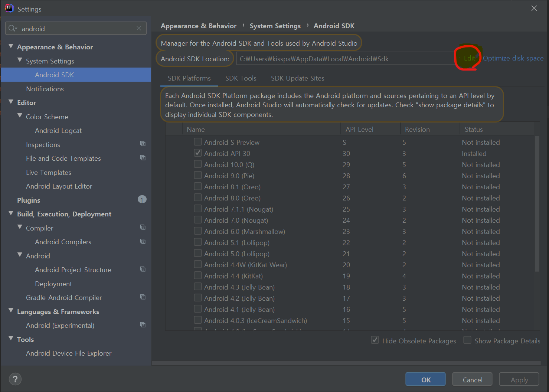
Task: Click the help question mark button
Action: [x=15, y=379]
